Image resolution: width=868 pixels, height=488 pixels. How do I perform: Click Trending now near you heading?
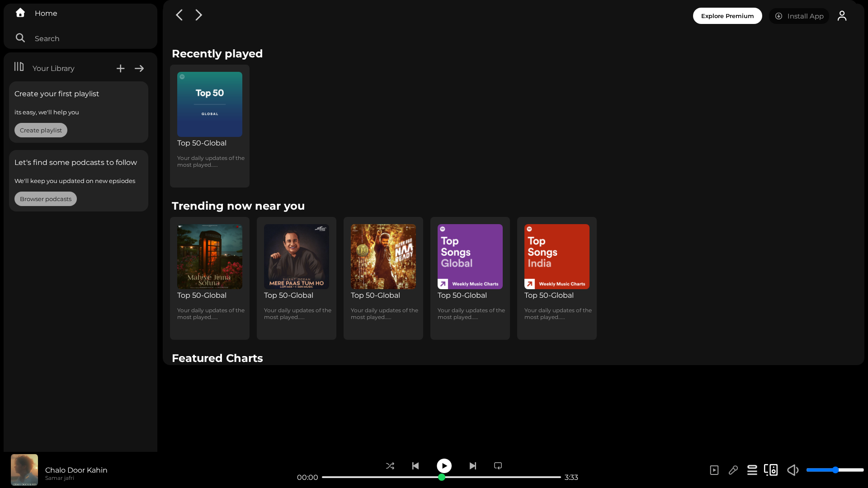coord(238,206)
